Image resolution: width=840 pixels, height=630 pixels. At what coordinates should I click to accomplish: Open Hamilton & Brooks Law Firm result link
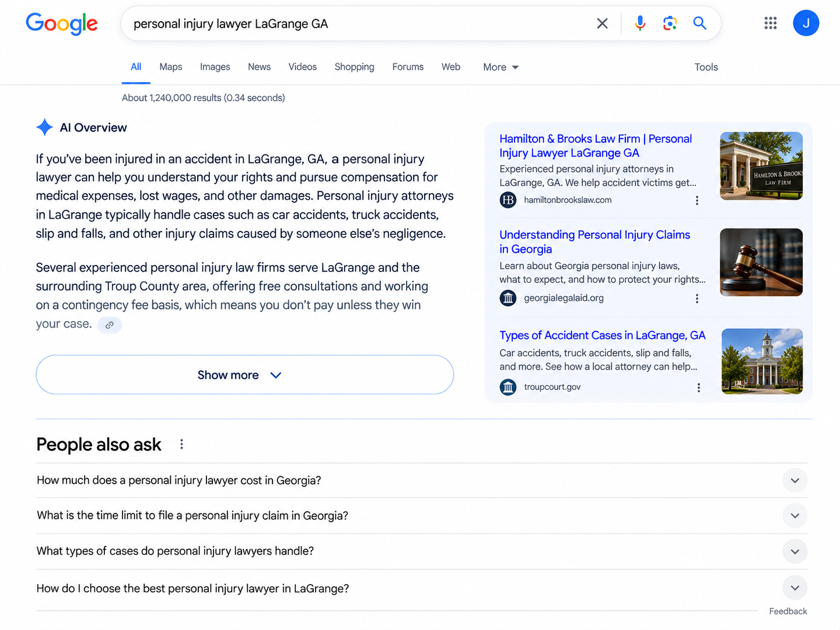(596, 146)
